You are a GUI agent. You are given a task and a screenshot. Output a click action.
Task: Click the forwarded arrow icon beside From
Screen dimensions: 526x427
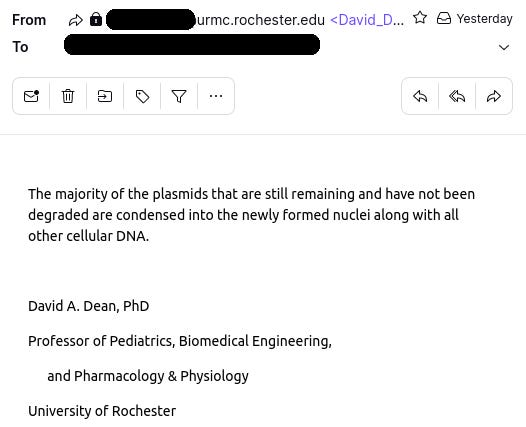pyautogui.click(x=75, y=20)
